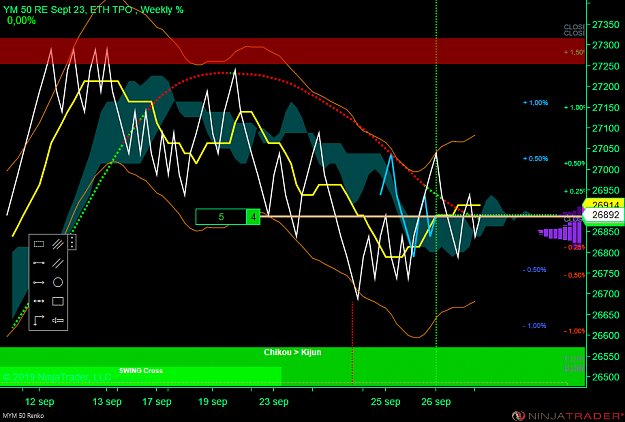The width and height of the screenshot is (625, 422).
Task: Click the 26750 price axis label
Action: click(606, 273)
